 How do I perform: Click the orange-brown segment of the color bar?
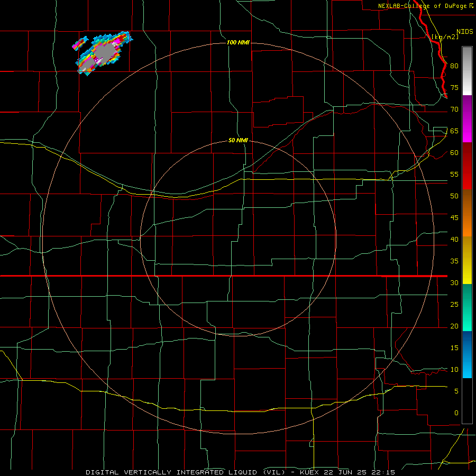[467, 213]
